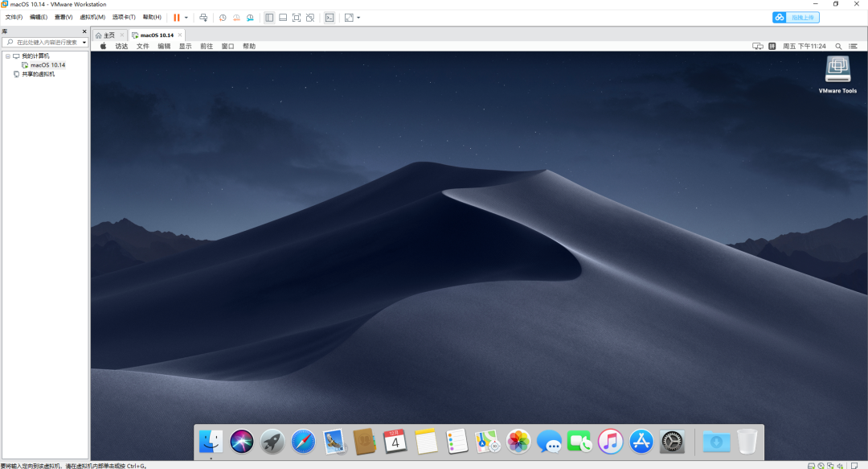Image resolution: width=868 pixels, height=469 pixels.
Task: Click the Send Ctrl+Alt+Del toolbar icon
Action: click(203, 18)
